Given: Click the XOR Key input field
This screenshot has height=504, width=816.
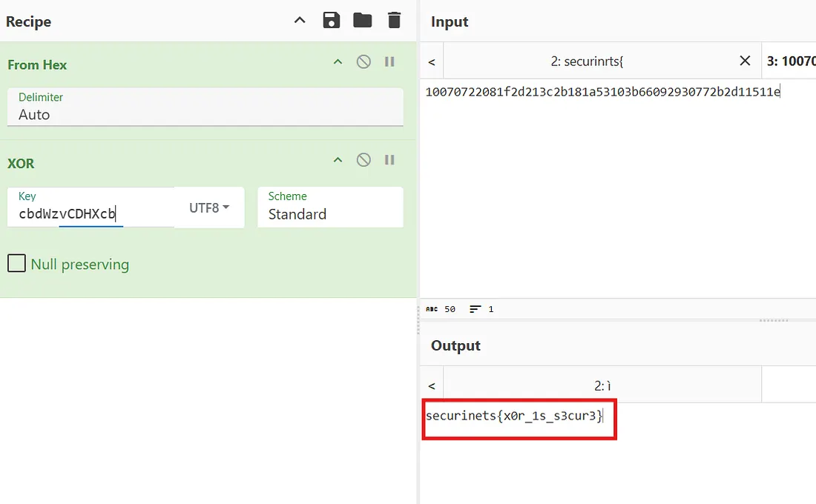Looking at the screenshot, I should pos(93,214).
